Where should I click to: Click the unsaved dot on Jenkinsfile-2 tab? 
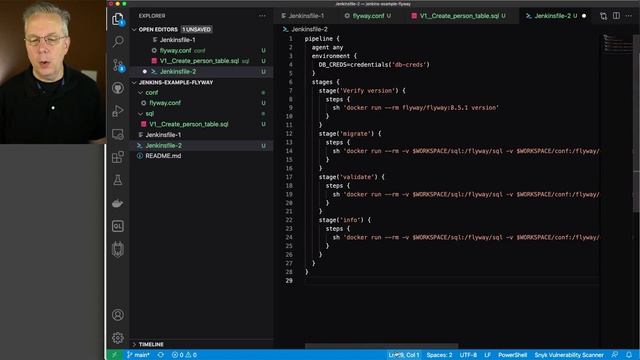tap(584, 16)
